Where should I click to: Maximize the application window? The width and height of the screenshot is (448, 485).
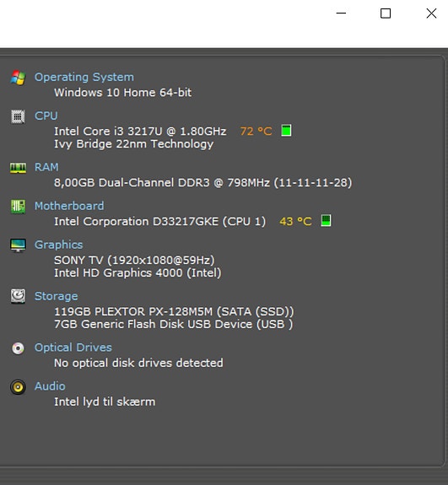[386, 13]
